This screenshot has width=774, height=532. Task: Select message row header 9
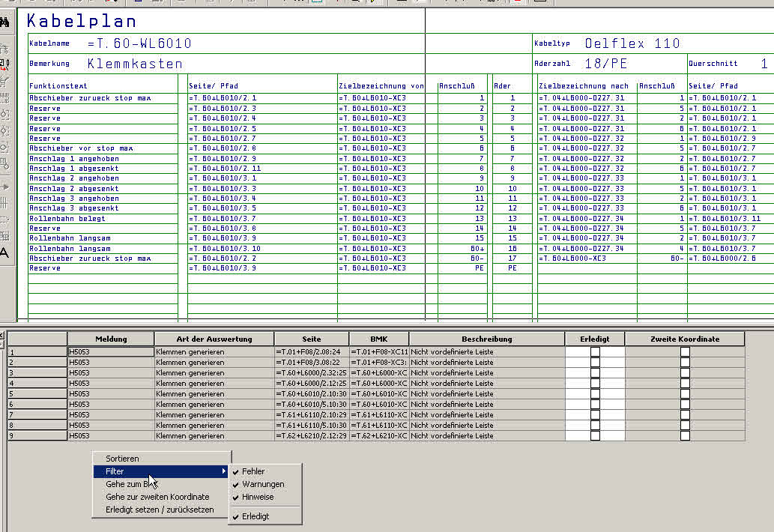pos(37,436)
